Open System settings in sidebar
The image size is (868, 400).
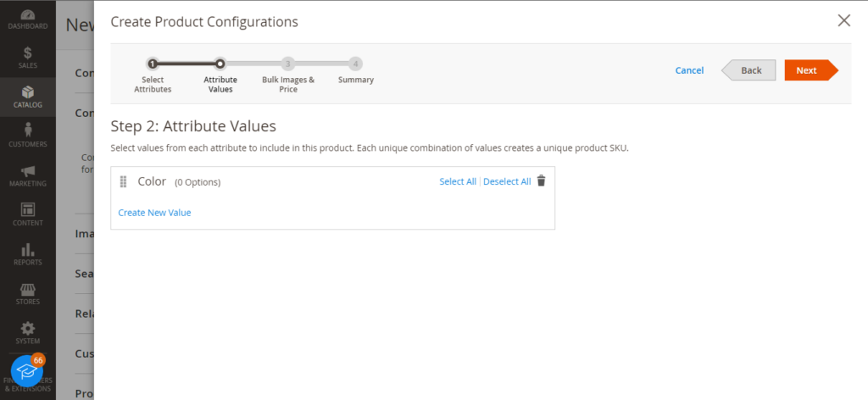pyautogui.click(x=28, y=333)
